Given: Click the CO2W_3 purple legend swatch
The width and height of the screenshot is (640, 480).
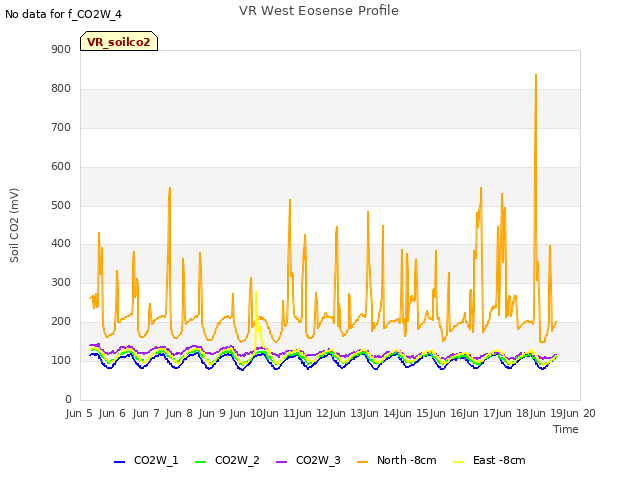Looking at the screenshot, I should (282, 462).
